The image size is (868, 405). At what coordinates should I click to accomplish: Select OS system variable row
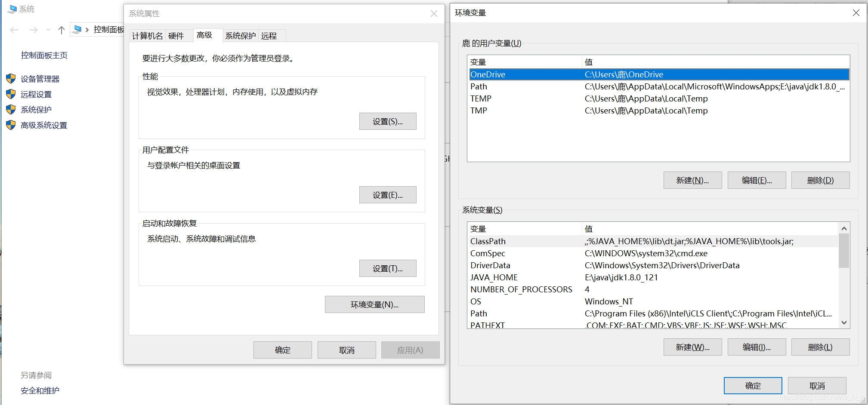(653, 301)
